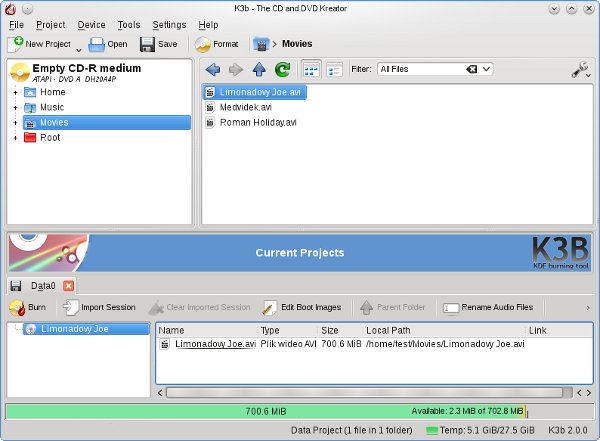Open the file browser wrench configuration menu

(581, 70)
